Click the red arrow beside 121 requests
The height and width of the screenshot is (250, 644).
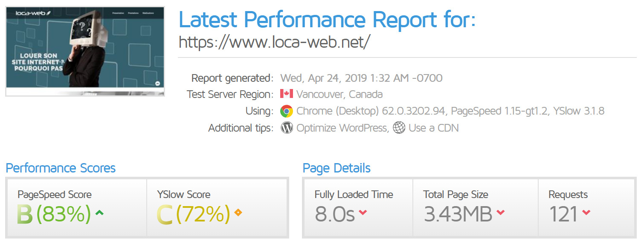586,212
